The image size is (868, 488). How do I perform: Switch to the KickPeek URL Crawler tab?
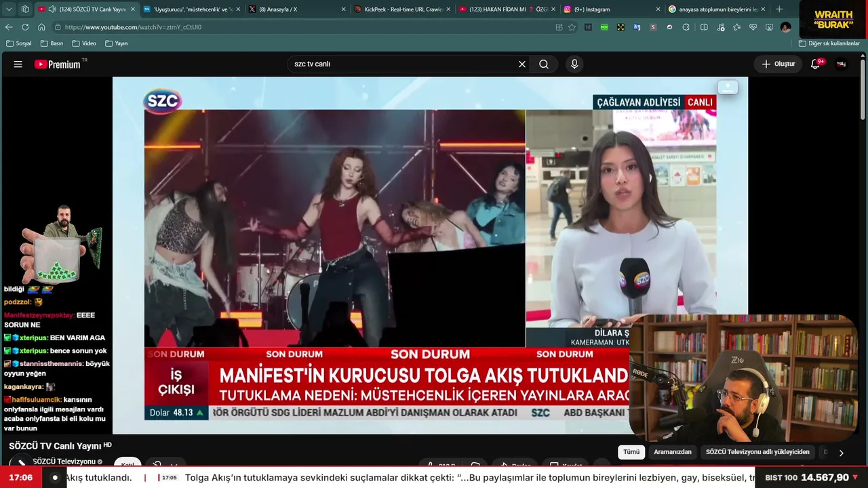pos(402,9)
